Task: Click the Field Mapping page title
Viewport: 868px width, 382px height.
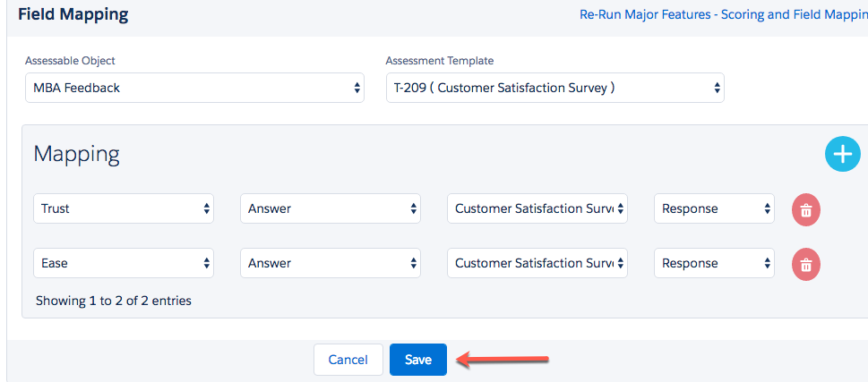Action: click(73, 14)
